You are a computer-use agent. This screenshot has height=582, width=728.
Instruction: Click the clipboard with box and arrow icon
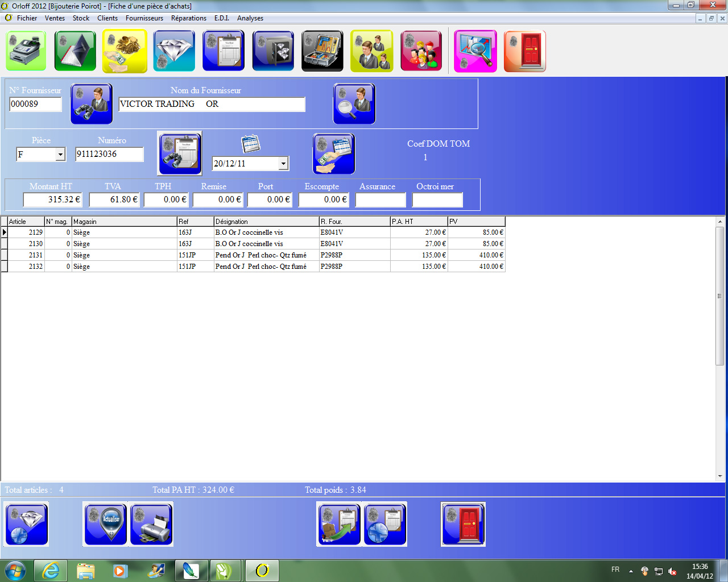tap(340, 524)
